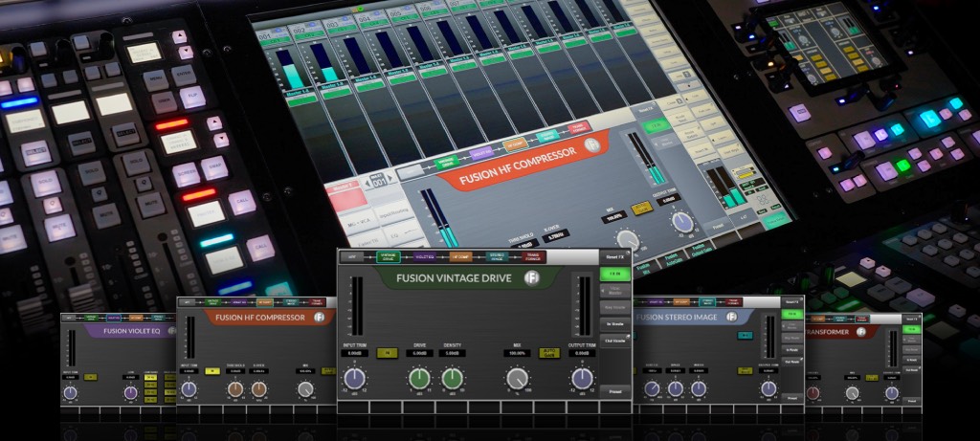Toggle the green FX IN button on Vintage Drive

click(613, 275)
